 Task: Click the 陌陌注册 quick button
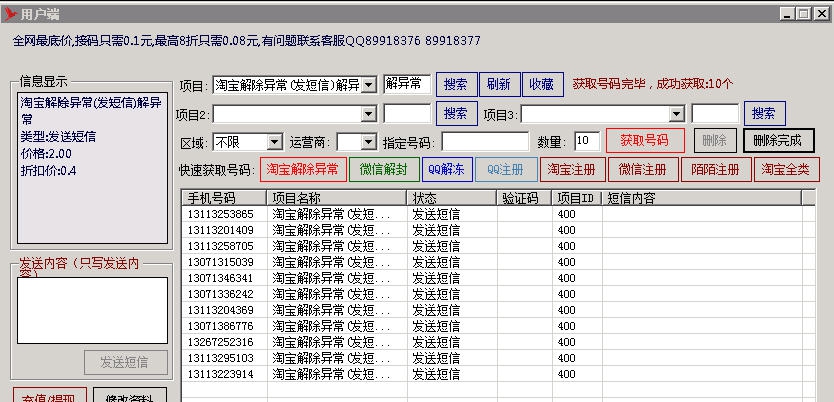716,170
